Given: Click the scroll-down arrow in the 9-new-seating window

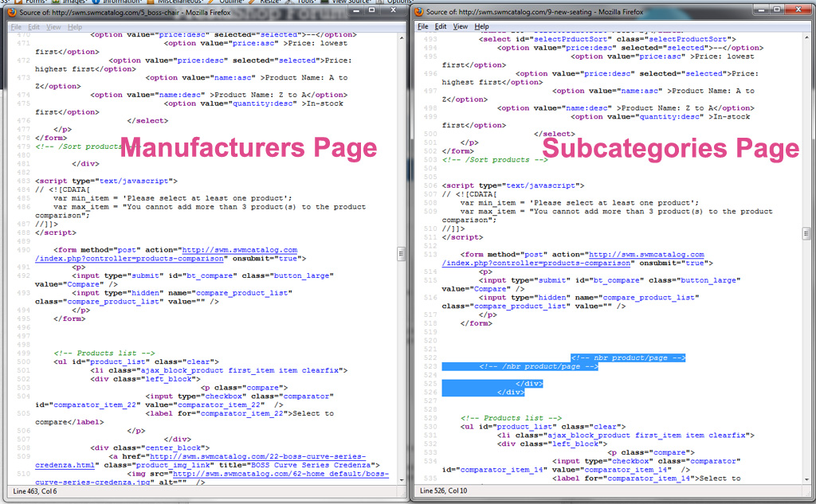Looking at the screenshot, I should (x=806, y=479).
